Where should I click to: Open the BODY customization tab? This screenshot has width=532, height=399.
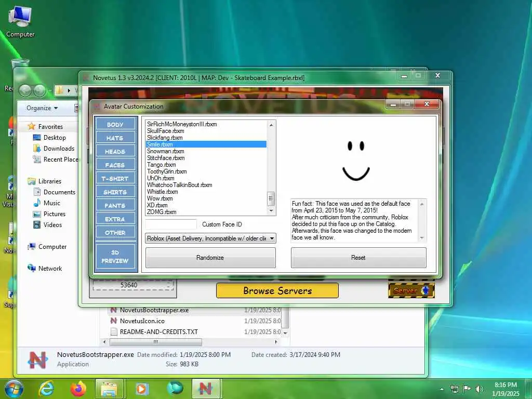(x=115, y=124)
